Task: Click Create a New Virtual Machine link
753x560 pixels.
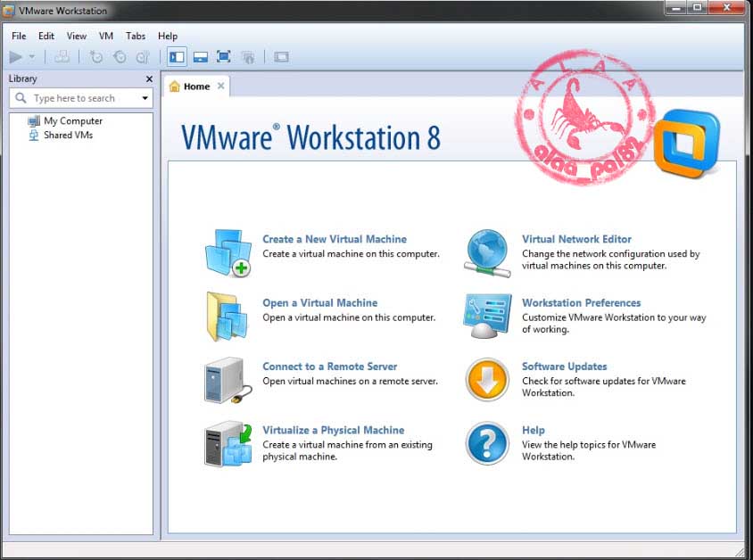Action: click(335, 239)
